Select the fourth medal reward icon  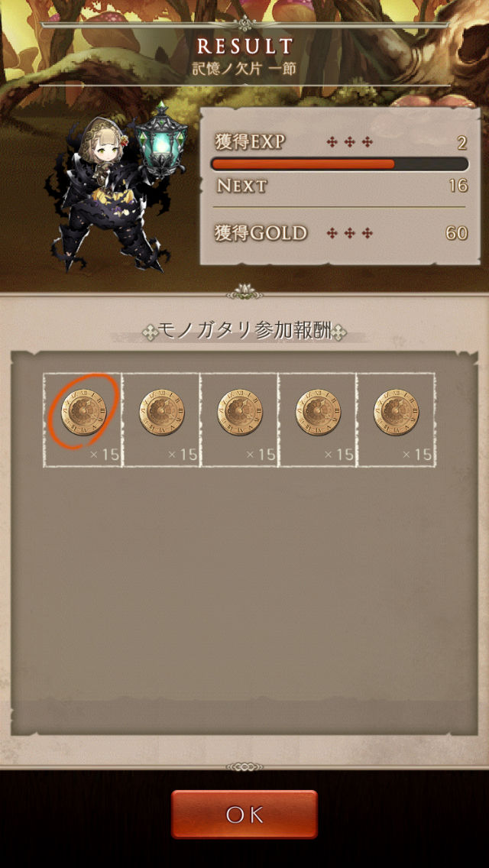(318, 413)
